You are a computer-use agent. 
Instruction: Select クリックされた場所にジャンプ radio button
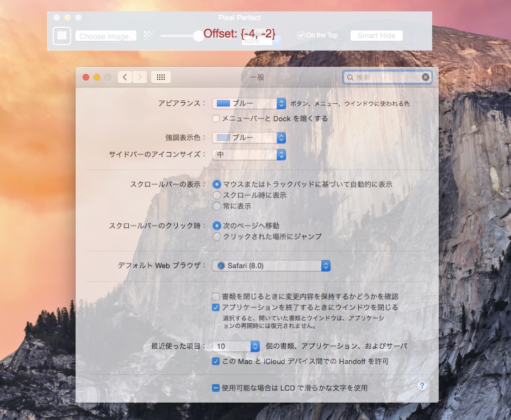pyautogui.click(x=217, y=236)
